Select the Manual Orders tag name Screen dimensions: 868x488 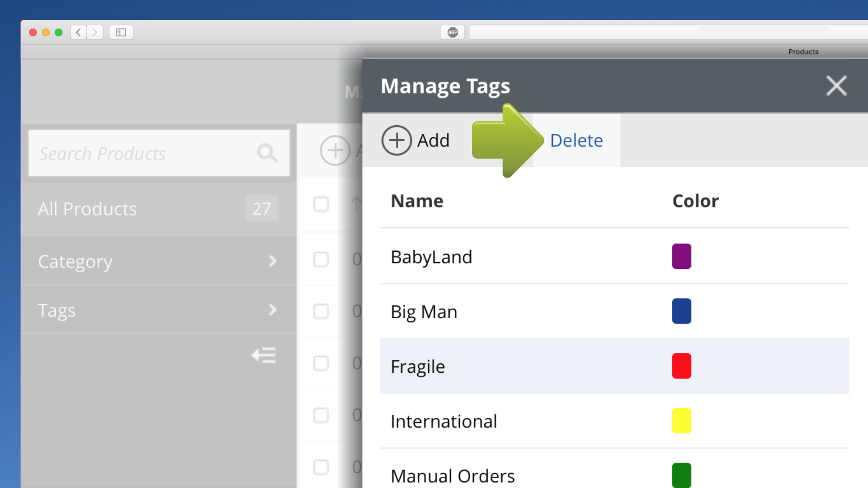pos(453,476)
